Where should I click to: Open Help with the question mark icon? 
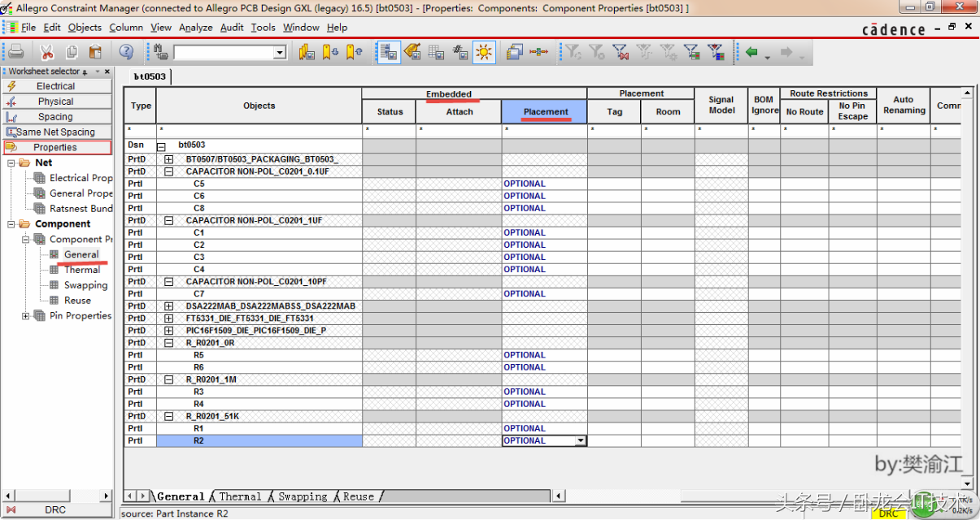(126, 52)
